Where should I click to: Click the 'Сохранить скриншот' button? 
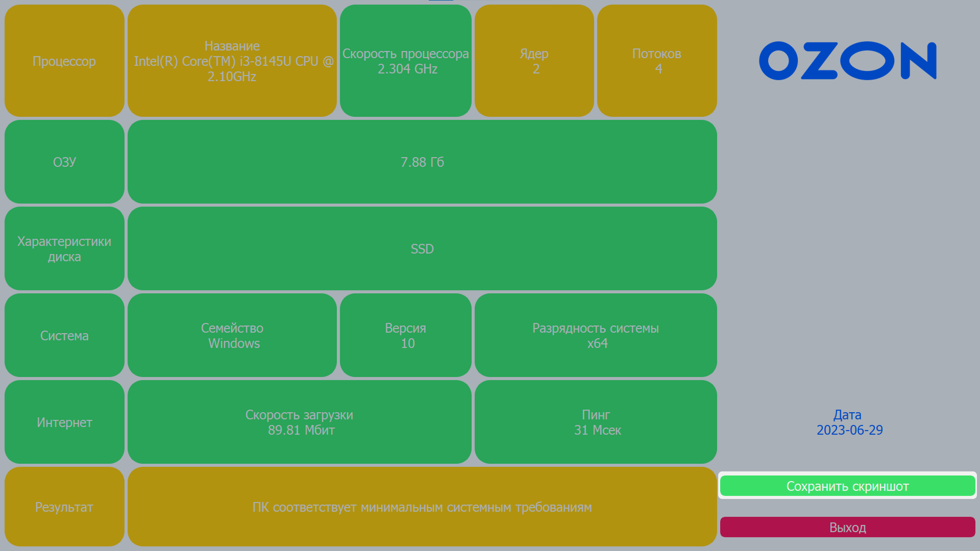click(x=847, y=486)
